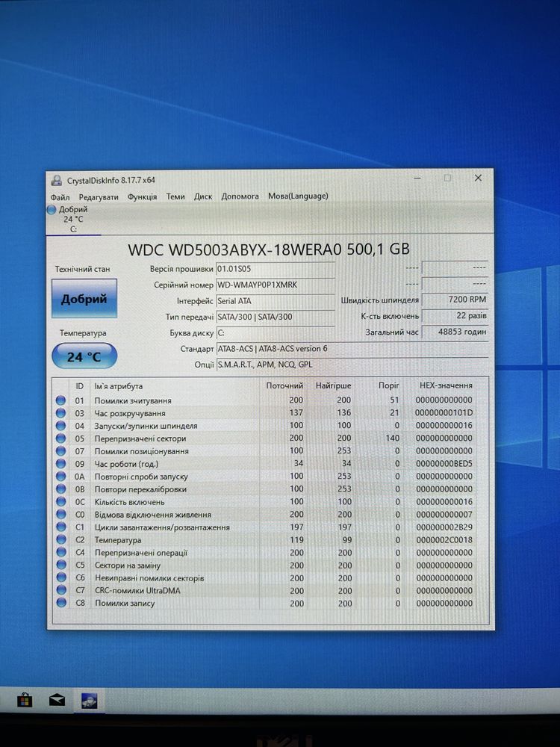
Task: Select the Час розкручування attribute name
Action: tap(129, 413)
